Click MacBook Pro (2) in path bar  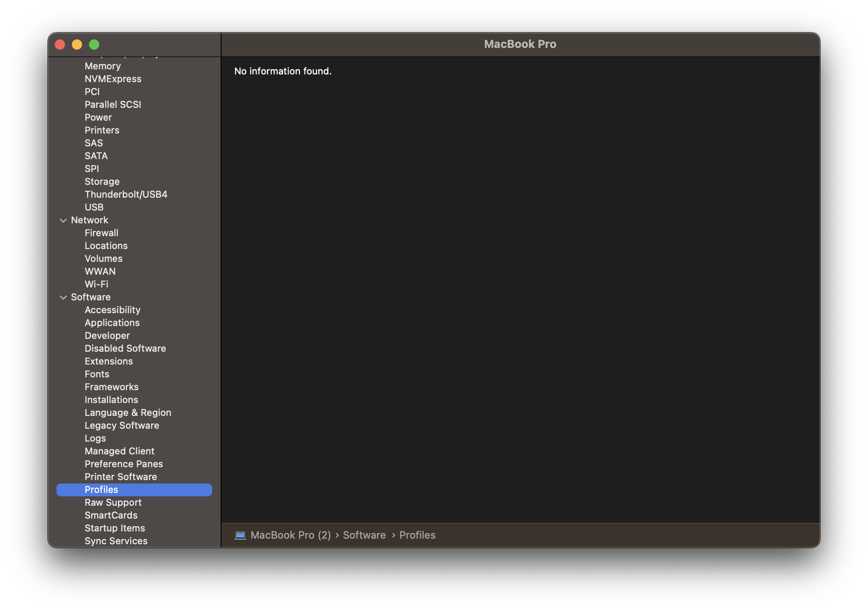[x=291, y=535]
